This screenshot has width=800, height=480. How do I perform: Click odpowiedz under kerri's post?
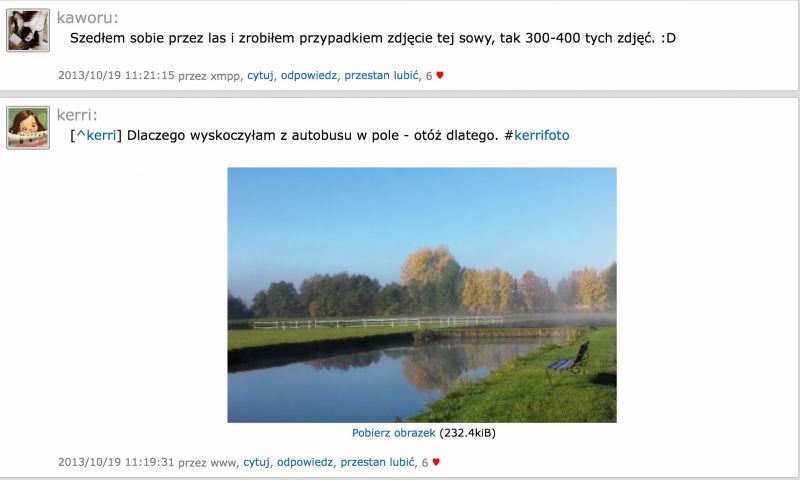[305, 462]
